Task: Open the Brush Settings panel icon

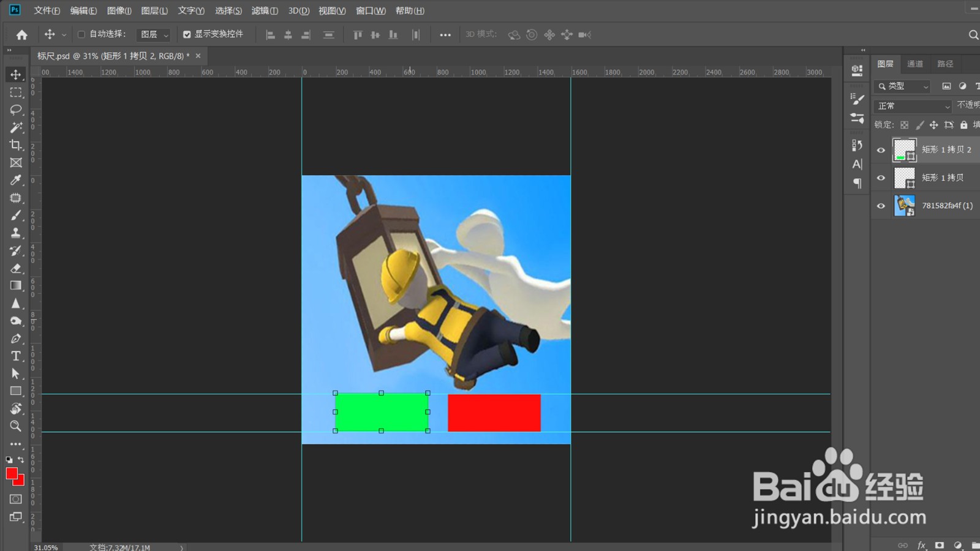Action: pos(858,99)
